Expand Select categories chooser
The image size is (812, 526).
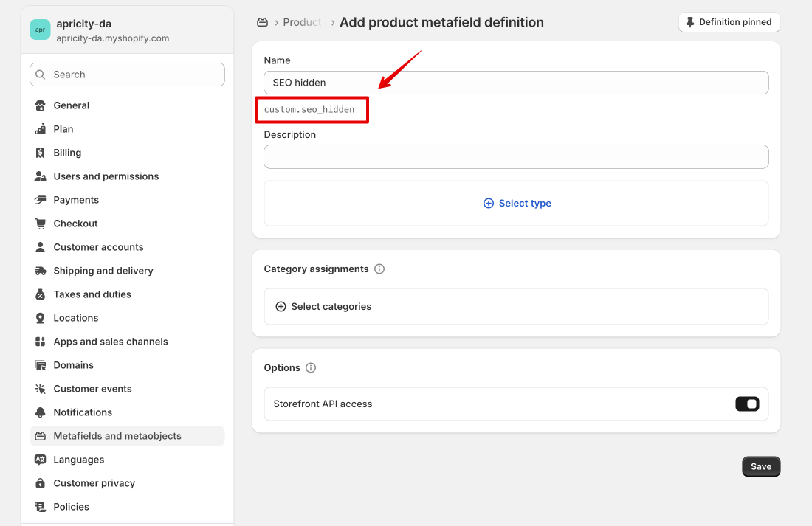point(323,306)
